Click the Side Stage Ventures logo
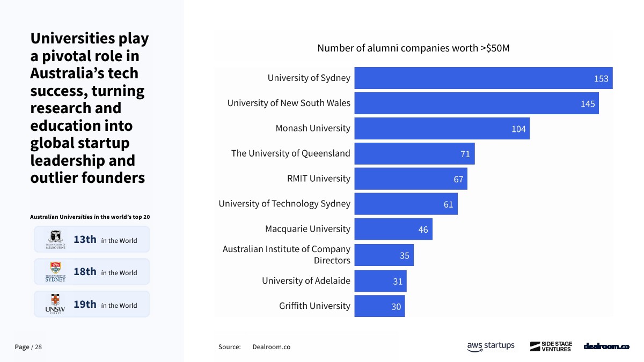This screenshot has height=362, width=644. pyautogui.click(x=551, y=346)
